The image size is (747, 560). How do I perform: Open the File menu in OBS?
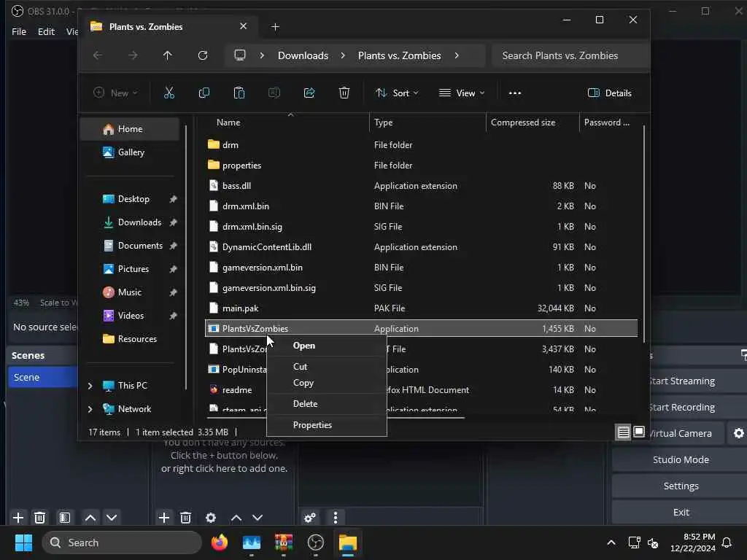19,31
